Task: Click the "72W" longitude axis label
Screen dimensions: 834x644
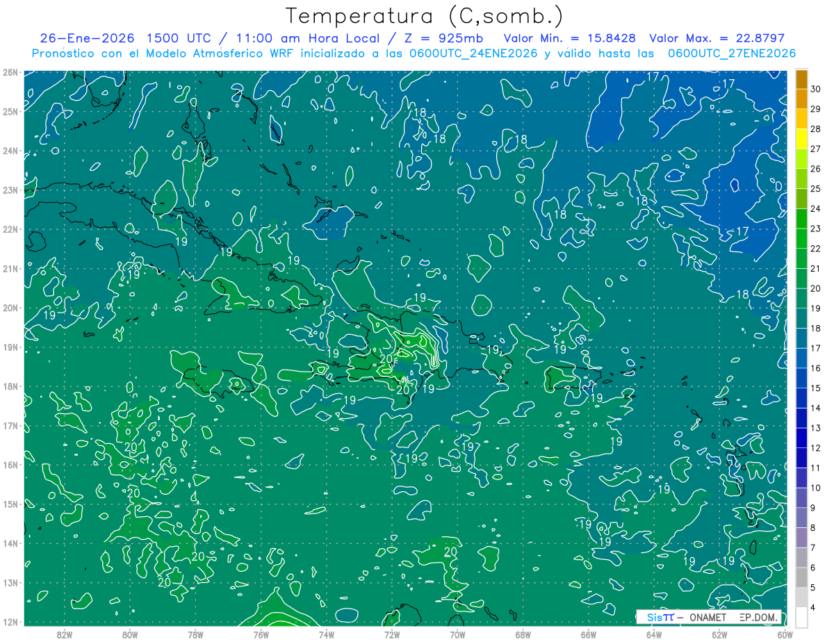Action: (391, 634)
